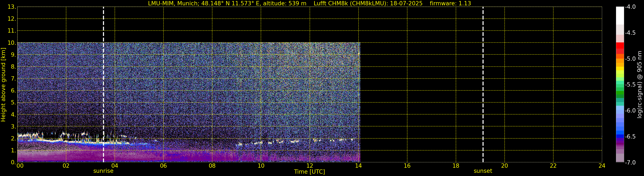Click the red segment of the colorbar
The image size is (644, 176).
click(x=620, y=46)
